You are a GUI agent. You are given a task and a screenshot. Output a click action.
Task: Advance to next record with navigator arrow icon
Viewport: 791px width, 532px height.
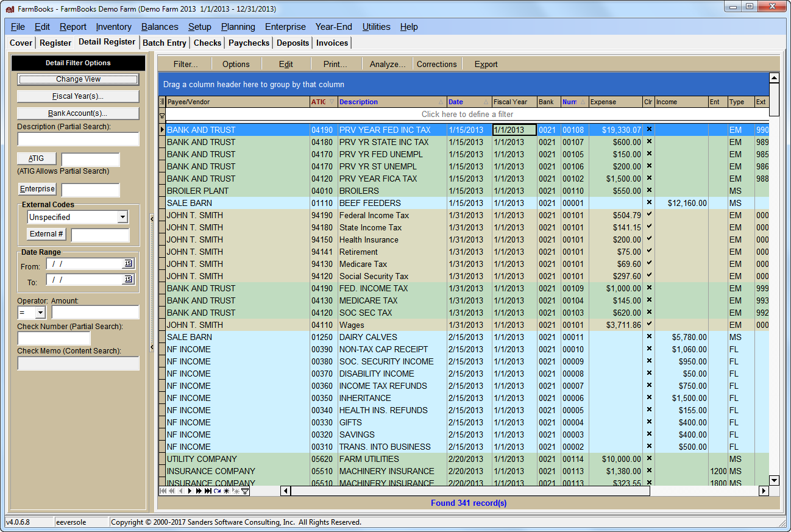189,491
